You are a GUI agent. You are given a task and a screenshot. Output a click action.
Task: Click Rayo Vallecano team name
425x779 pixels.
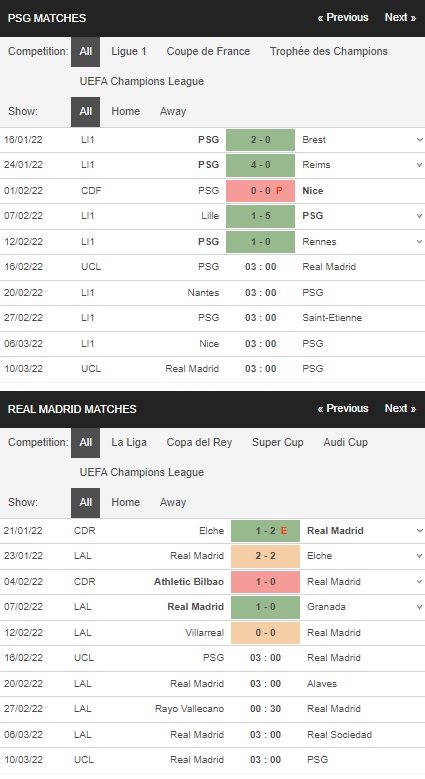[x=189, y=709]
